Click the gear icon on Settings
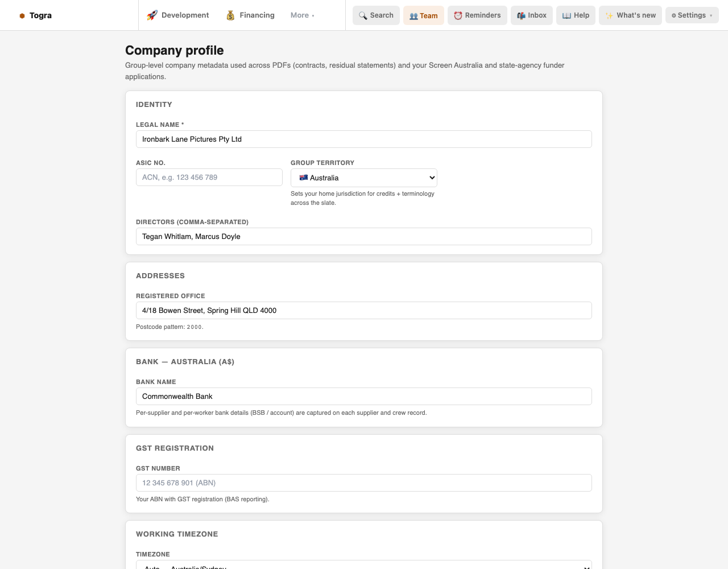The height and width of the screenshot is (569, 728). tap(674, 15)
